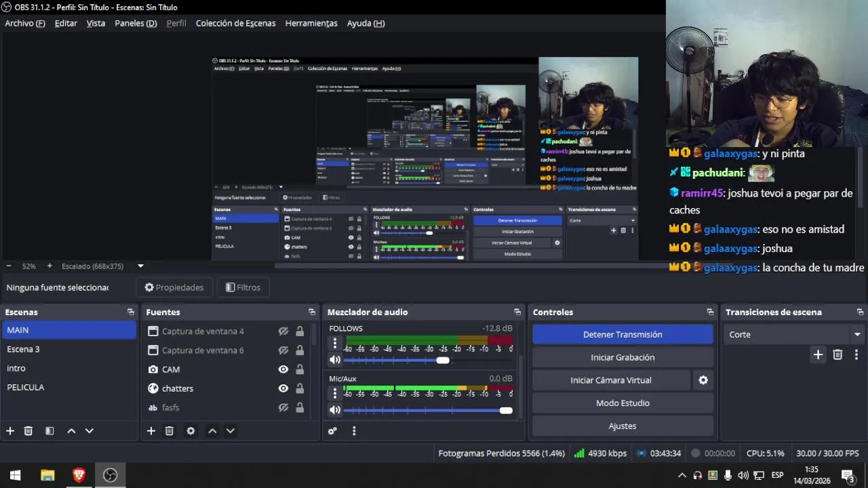Mute the Mic/Aux speaker icon
The width and height of the screenshot is (868, 488).
coord(335,410)
